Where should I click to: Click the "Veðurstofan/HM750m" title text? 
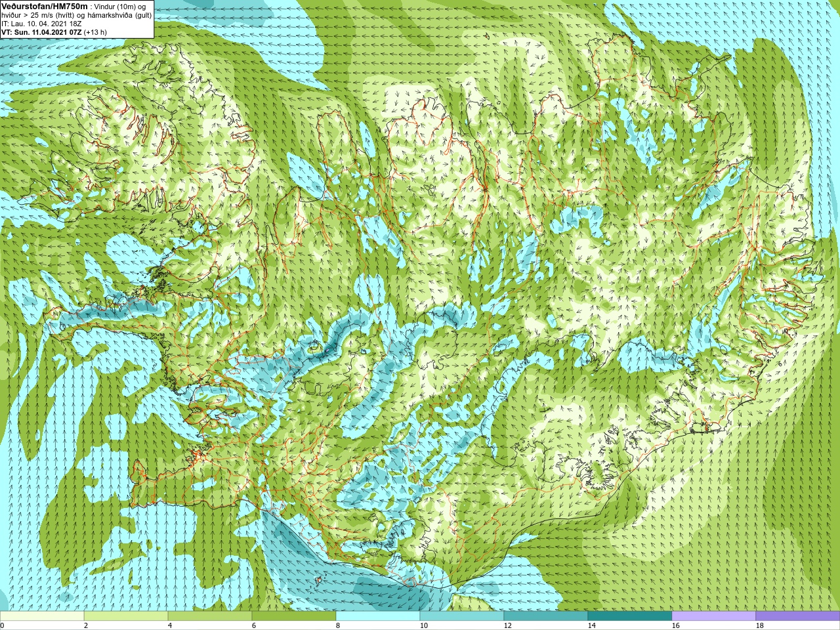(45, 6)
